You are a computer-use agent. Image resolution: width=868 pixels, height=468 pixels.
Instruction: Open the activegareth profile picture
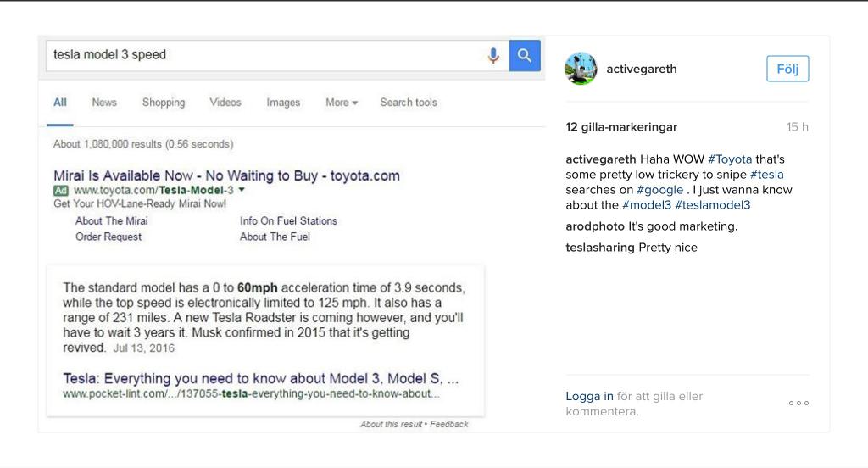point(581,69)
